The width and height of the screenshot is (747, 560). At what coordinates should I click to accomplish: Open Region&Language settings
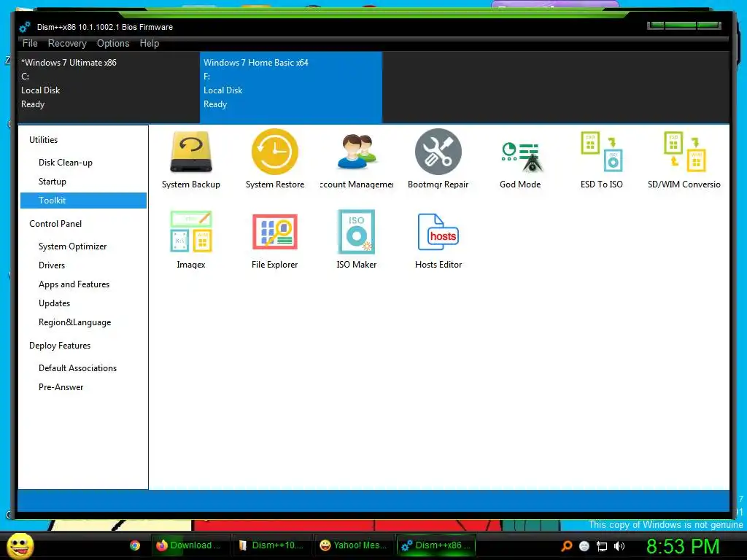(x=75, y=322)
